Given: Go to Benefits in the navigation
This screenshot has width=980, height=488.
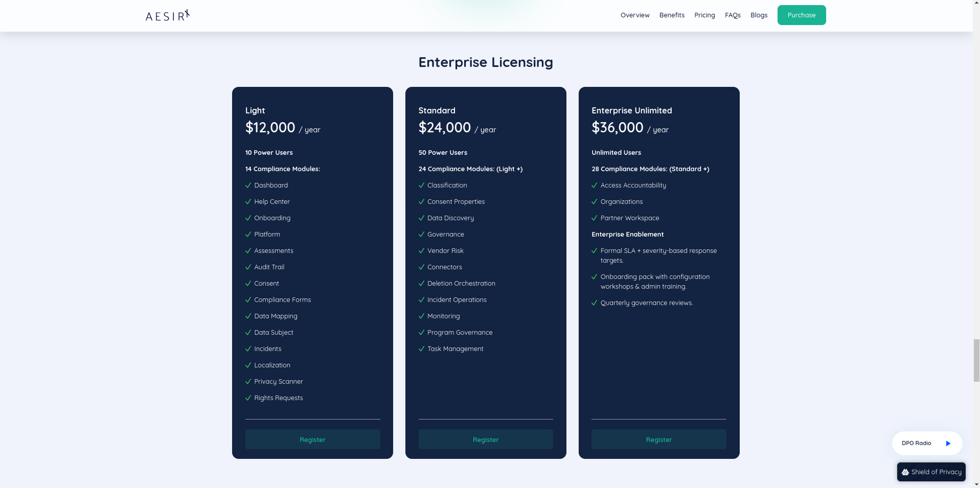Looking at the screenshot, I should click(x=672, y=15).
